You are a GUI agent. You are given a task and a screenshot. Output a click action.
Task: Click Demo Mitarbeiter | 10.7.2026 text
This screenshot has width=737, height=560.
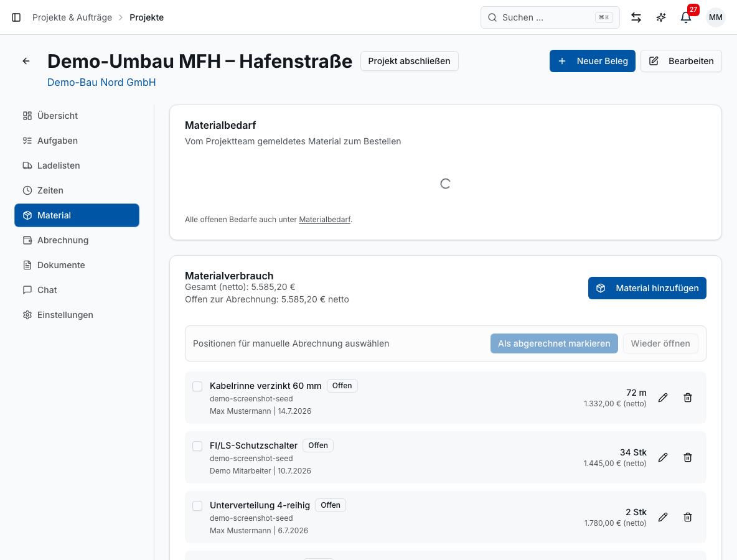click(260, 471)
